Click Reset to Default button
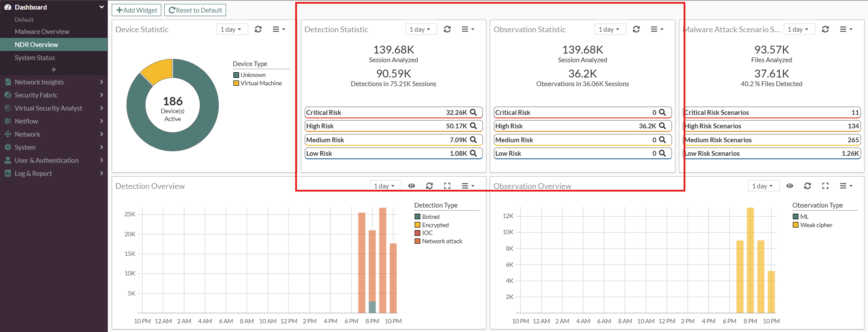 tap(195, 10)
